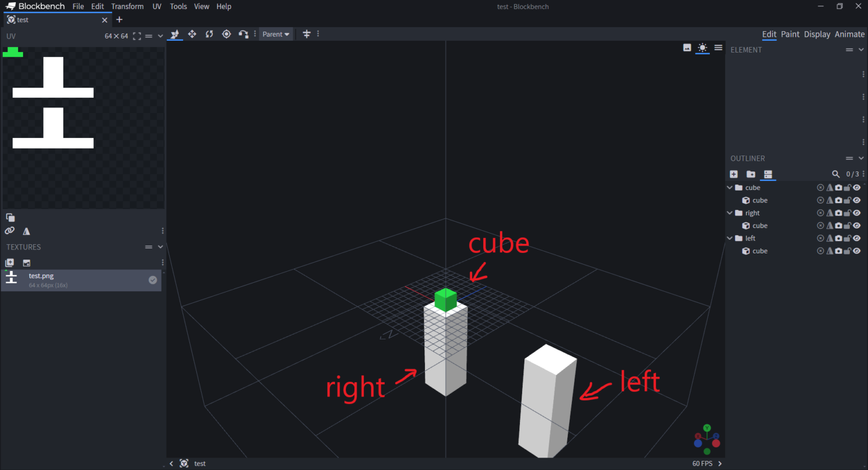Open the Transform menu

(x=127, y=6)
